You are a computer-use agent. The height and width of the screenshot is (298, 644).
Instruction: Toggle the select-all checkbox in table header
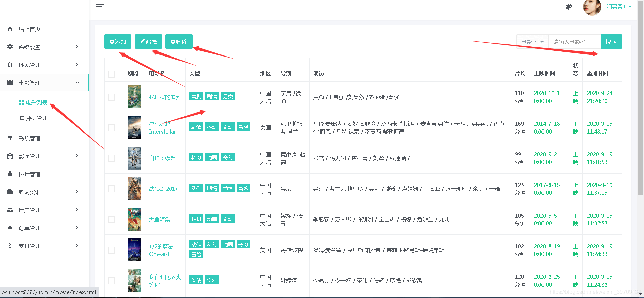(x=112, y=74)
